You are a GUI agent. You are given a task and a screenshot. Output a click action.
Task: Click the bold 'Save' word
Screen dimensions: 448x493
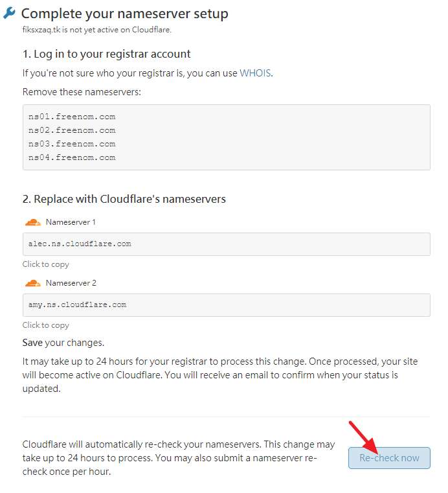33,342
